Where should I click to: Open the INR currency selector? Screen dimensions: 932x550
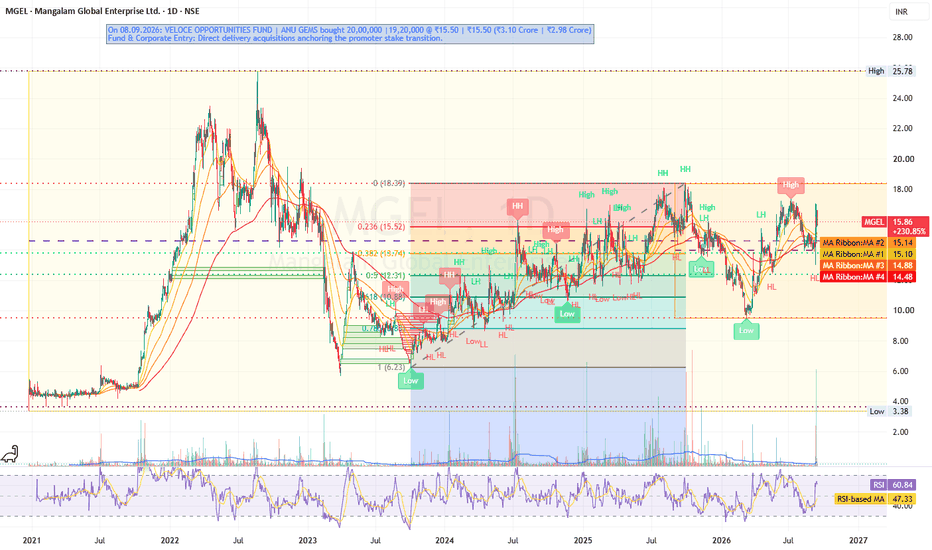[x=901, y=12]
